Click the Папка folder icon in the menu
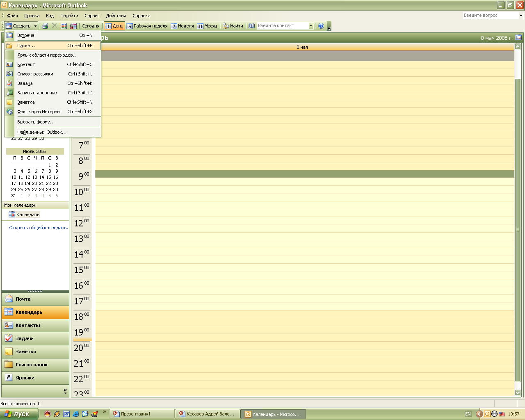Screen dimensions: 525x420 pos(9,46)
